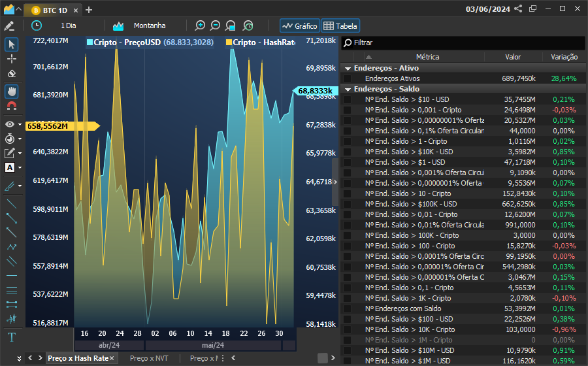Click the zoom to area icon
588x366 pixels.
230,25
